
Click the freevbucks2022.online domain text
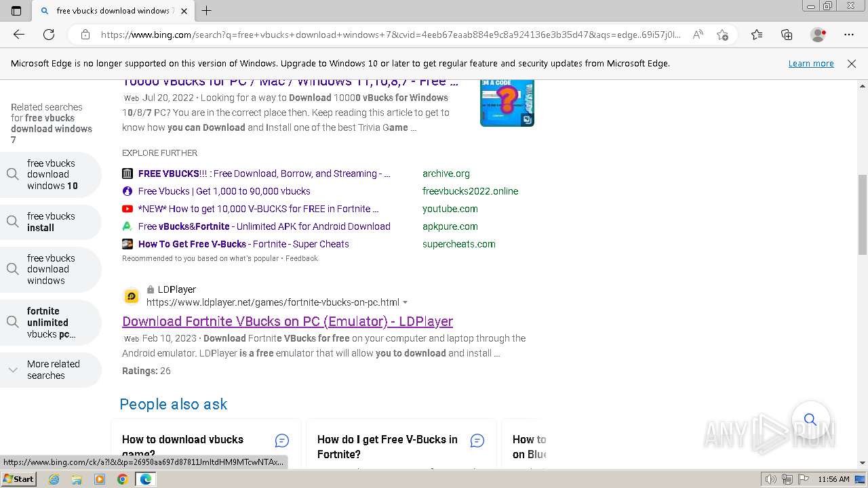pos(471,191)
